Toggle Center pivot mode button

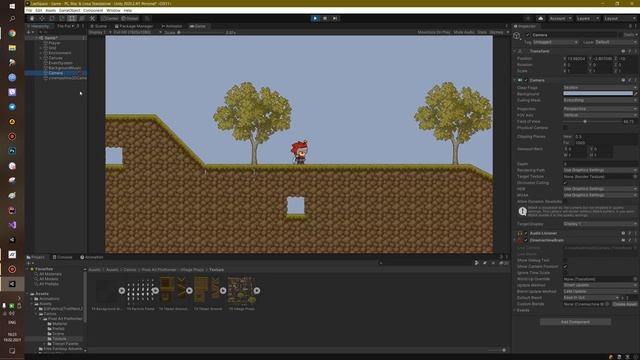pos(109,18)
